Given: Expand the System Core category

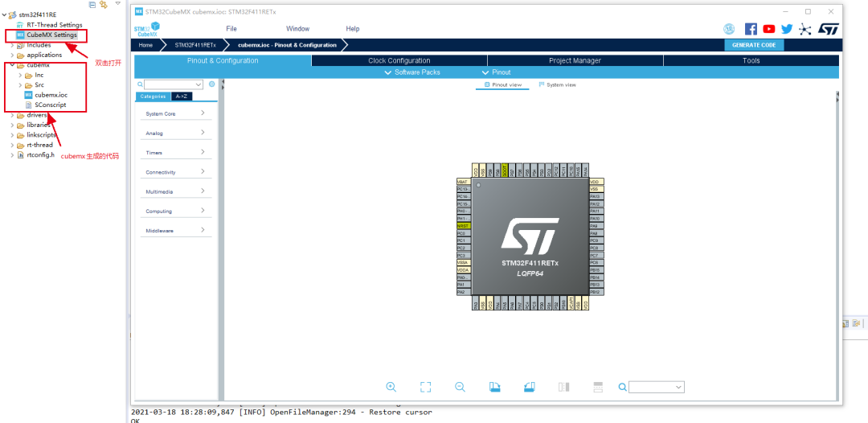Looking at the screenshot, I should [175, 113].
